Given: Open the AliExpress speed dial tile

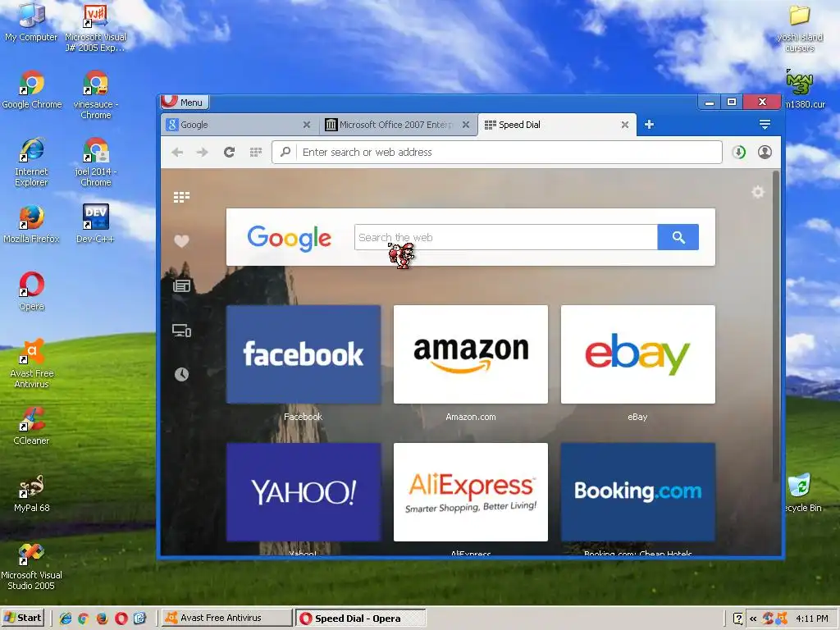Looking at the screenshot, I should click(470, 492).
